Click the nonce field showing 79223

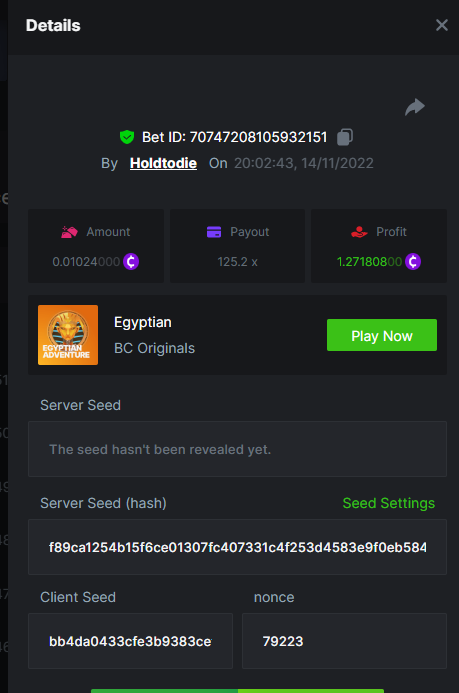coord(344,641)
